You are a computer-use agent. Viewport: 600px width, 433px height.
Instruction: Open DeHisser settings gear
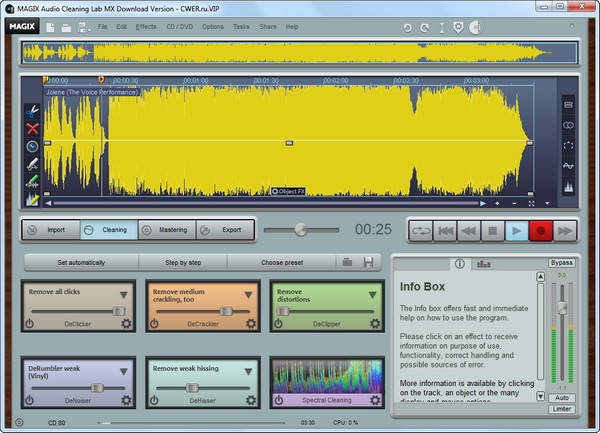click(x=251, y=400)
